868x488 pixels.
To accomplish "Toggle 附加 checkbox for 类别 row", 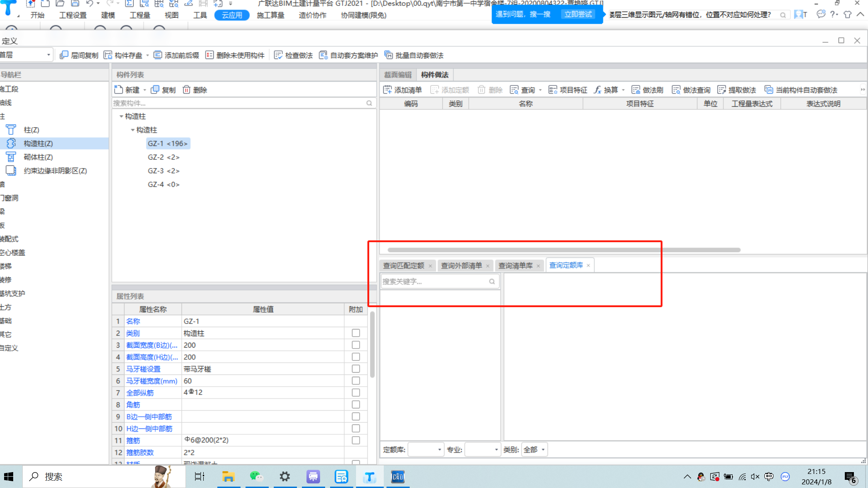I will coord(356,333).
